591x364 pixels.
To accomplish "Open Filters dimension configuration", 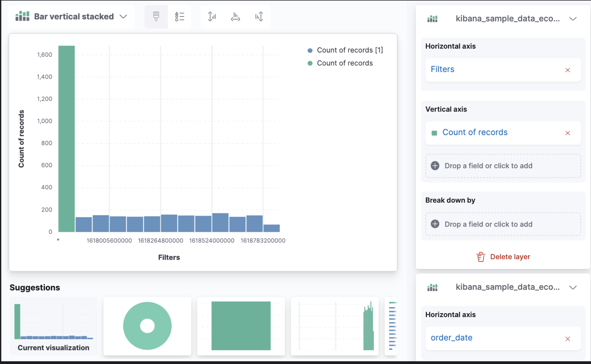I will (442, 69).
